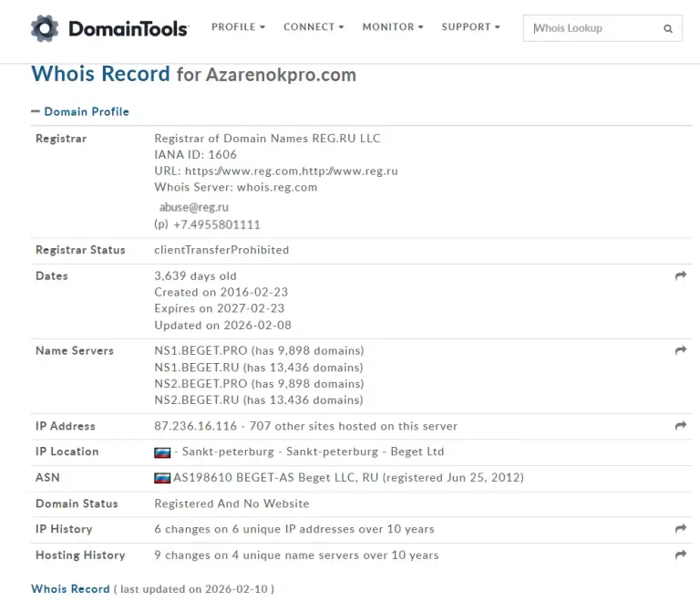Click the Registered And No Website status
The image size is (700, 602).
232,503
